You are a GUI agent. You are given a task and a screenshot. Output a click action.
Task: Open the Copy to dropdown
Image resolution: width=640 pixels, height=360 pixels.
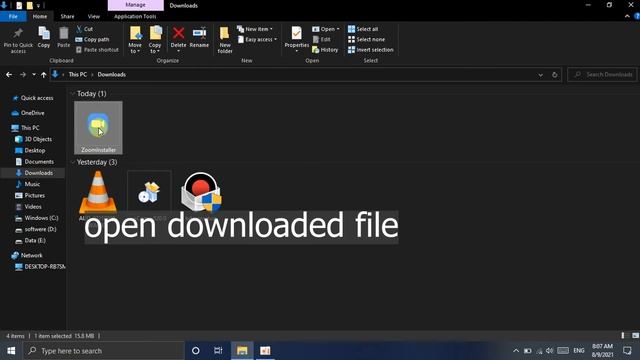coord(155,40)
